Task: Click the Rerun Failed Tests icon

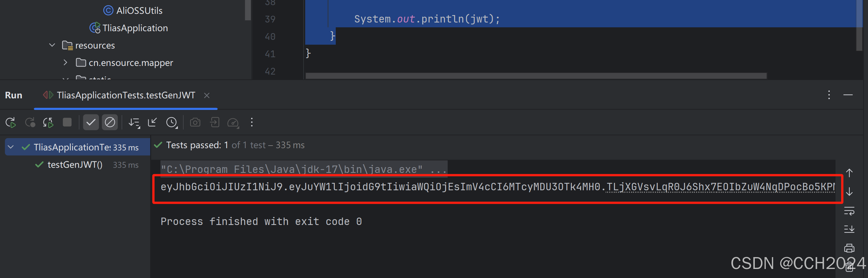Action: pyautogui.click(x=30, y=122)
